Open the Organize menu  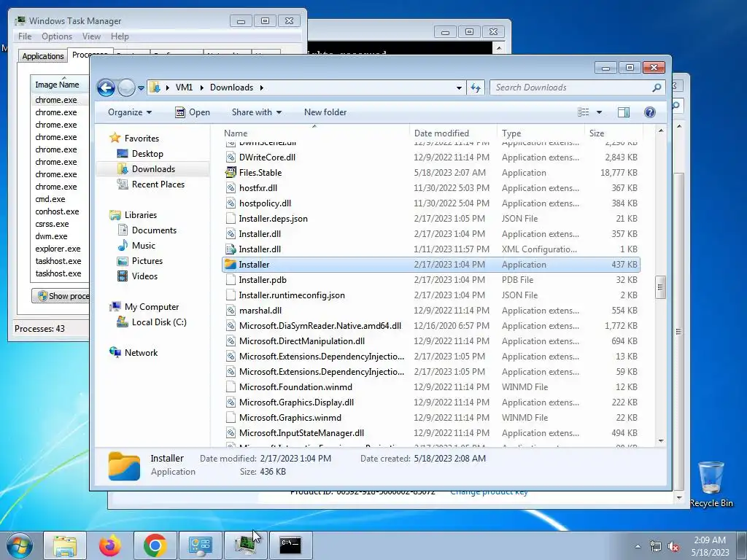pyautogui.click(x=130, y=112)
